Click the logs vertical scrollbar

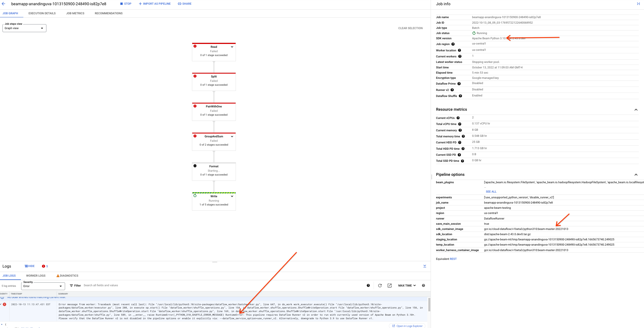click(429, 305)
